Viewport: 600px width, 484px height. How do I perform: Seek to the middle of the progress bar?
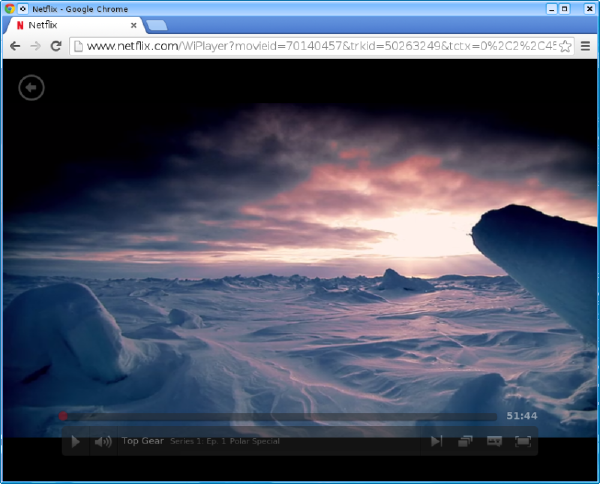(x=279, y=416)
